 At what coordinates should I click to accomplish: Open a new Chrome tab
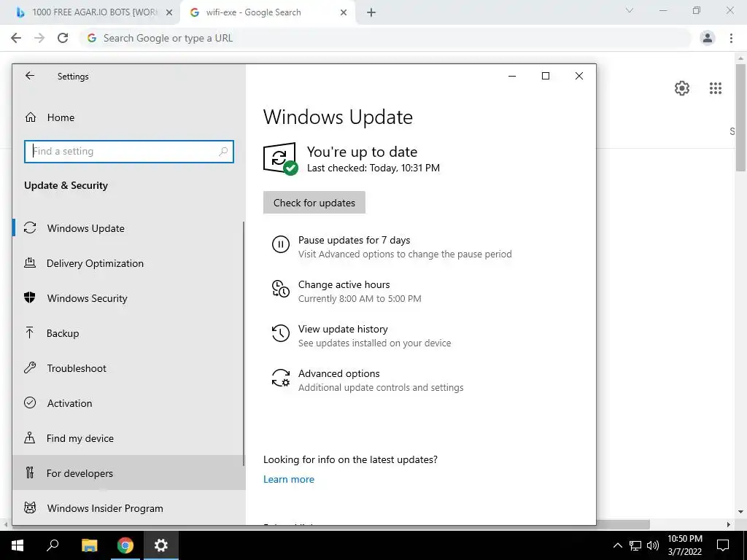point(371,13)
